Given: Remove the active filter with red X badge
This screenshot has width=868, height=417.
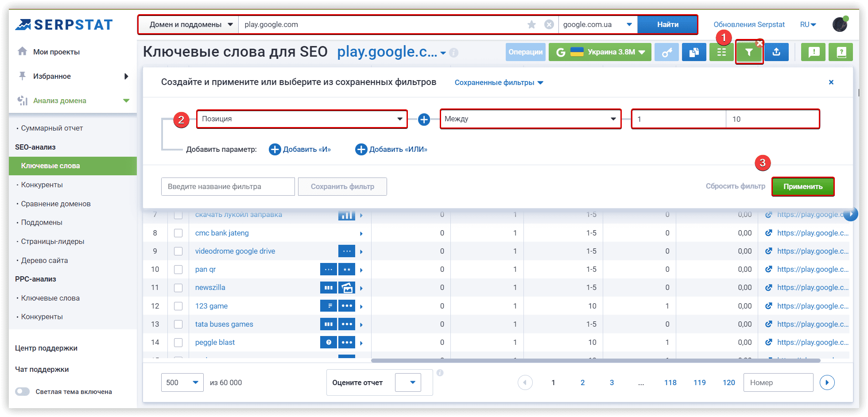Looking at the screenshot, I should (759, 43).
